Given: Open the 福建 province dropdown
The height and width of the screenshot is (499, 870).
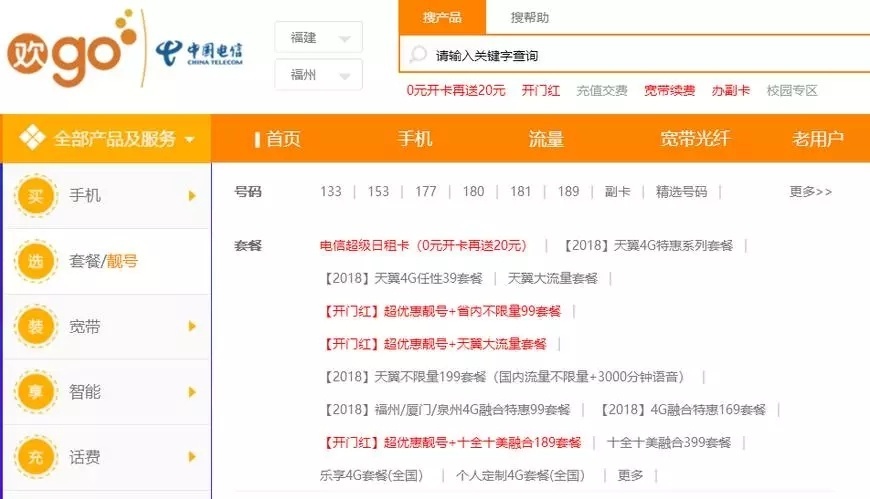Looking at the screenshot, I should (318, 37).
